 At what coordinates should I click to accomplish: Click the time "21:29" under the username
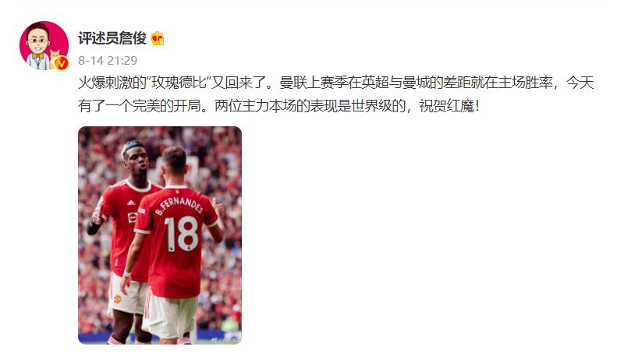tap(122, 61)
